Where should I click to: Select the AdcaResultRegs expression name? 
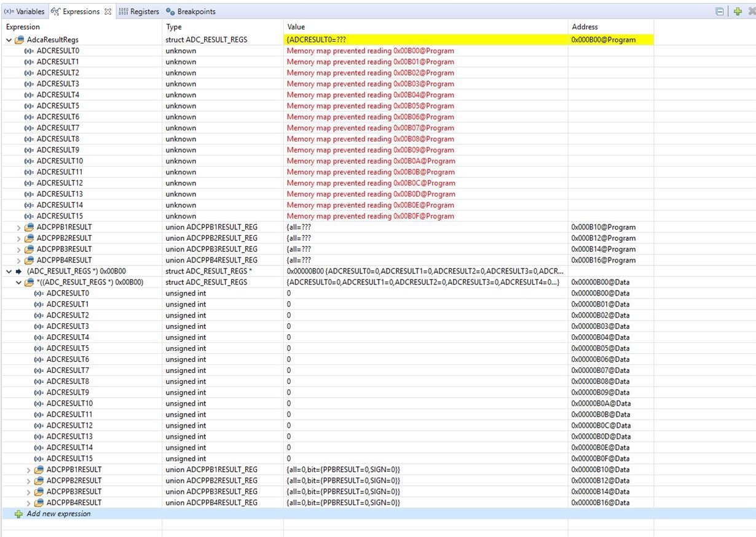[x=53, y=40]
